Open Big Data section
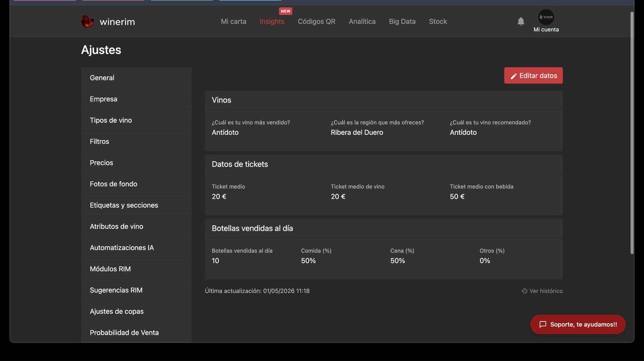The width and height of the screenshot is (644, 361). click(x=402, y=21)
